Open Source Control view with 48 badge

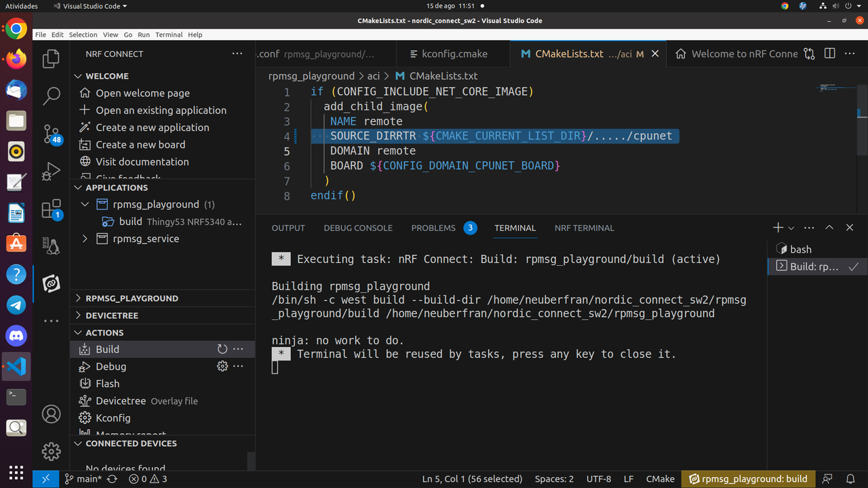(x=52, y=134)
